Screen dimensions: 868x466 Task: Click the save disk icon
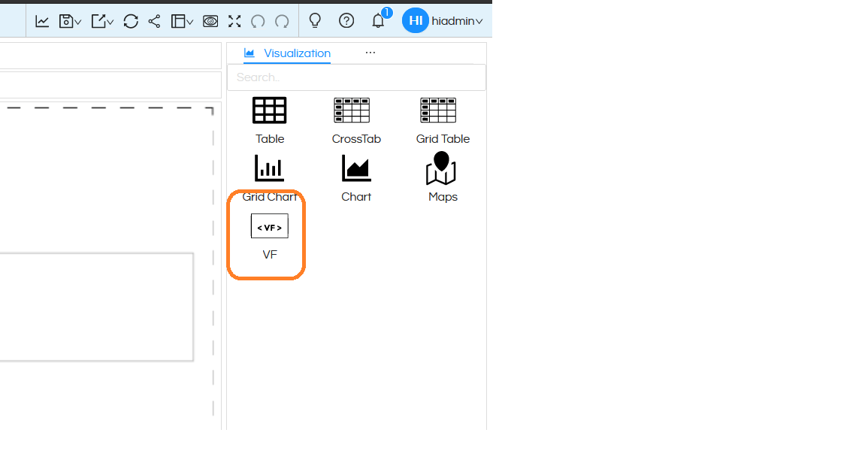66,21
